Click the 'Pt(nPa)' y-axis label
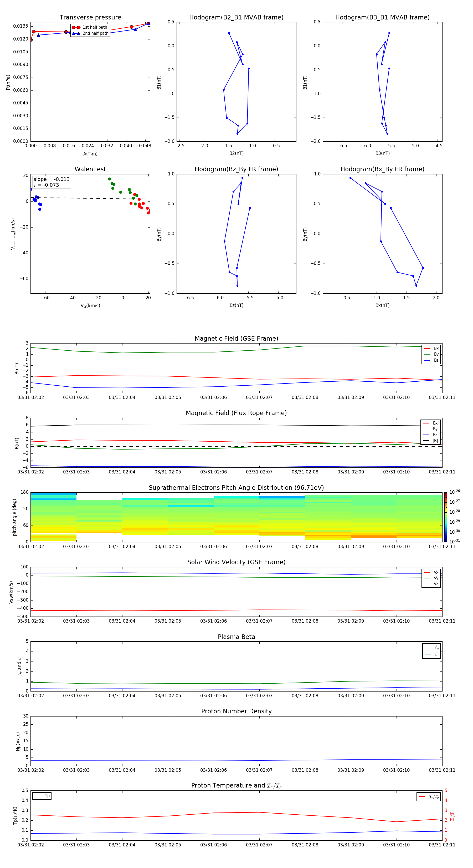This screenshot has width=473, height=868. (x=8, y=82)
